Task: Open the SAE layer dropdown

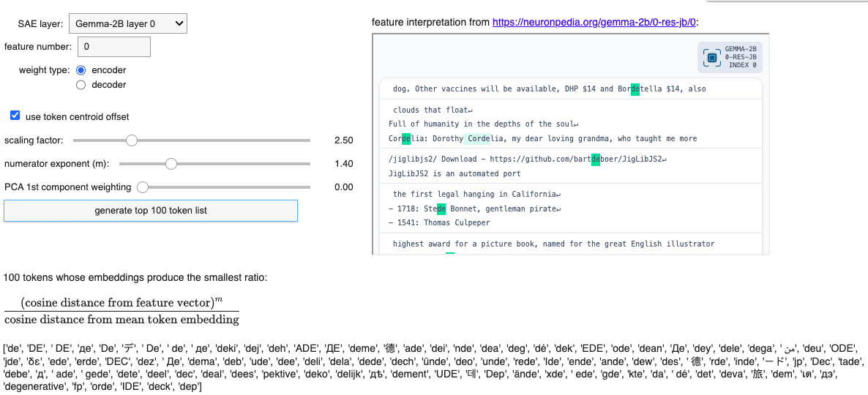Action: click(128, 24)
